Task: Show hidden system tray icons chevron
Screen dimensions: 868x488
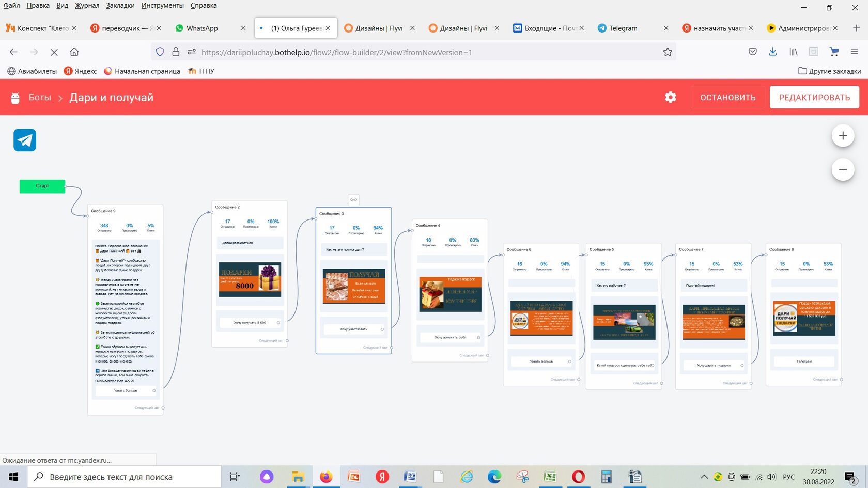Action: (704, 477)
